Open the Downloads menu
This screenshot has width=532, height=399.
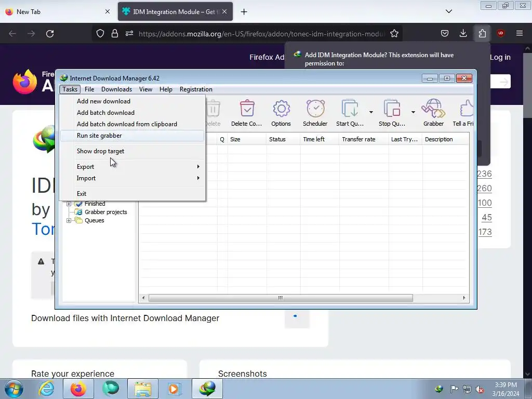point(116,89)
